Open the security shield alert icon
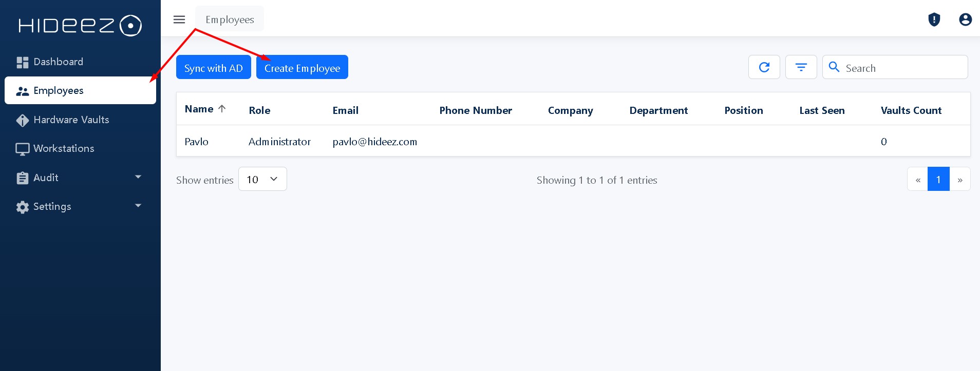This screenshot has height=371, width=980. (934, 19)
